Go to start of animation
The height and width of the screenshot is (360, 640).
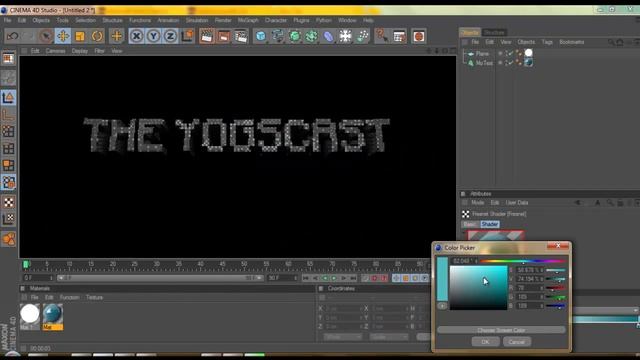tap(305, 278)
